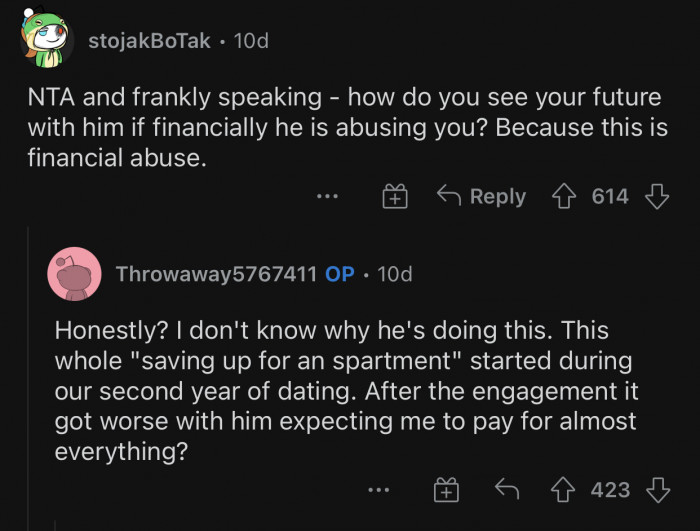700x531 pixels.
Task: Click the 423 vote count
Action: (x=610, y=489)
